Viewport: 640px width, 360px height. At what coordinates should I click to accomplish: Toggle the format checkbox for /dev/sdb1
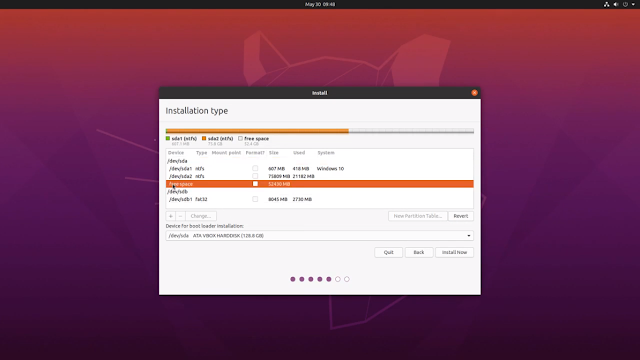click(x=255, y=199)
